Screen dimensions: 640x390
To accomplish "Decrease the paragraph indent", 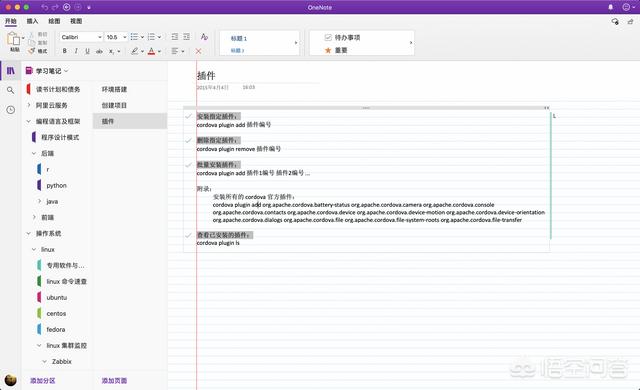I will point(175,37).
